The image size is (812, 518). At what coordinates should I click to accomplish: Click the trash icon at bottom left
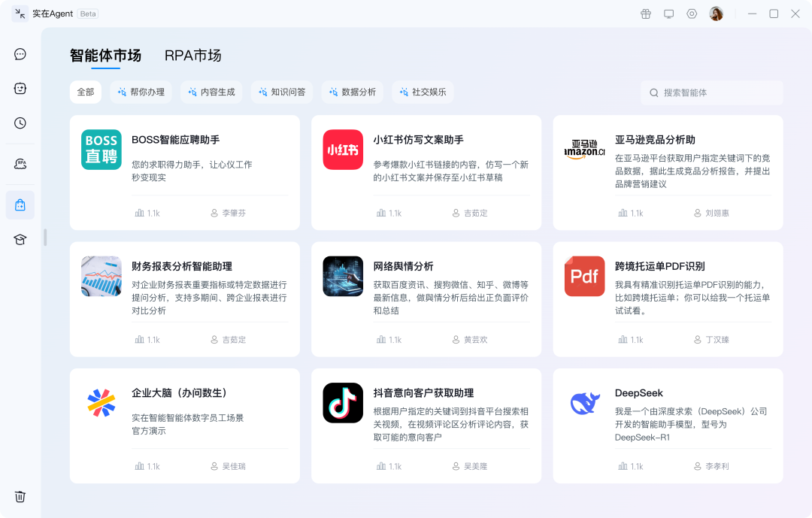[x=20, y=497]
